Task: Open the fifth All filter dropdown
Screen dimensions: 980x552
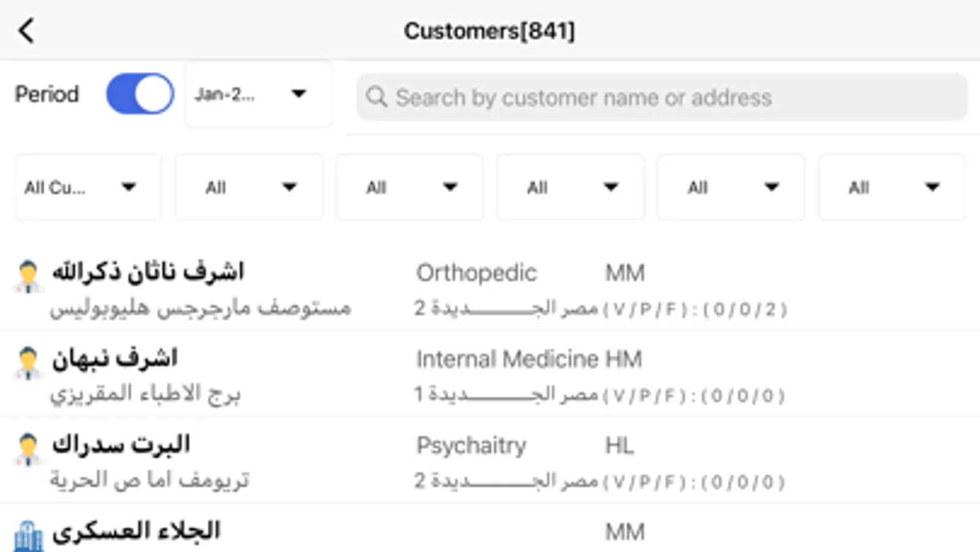Action: click(731, 187)
